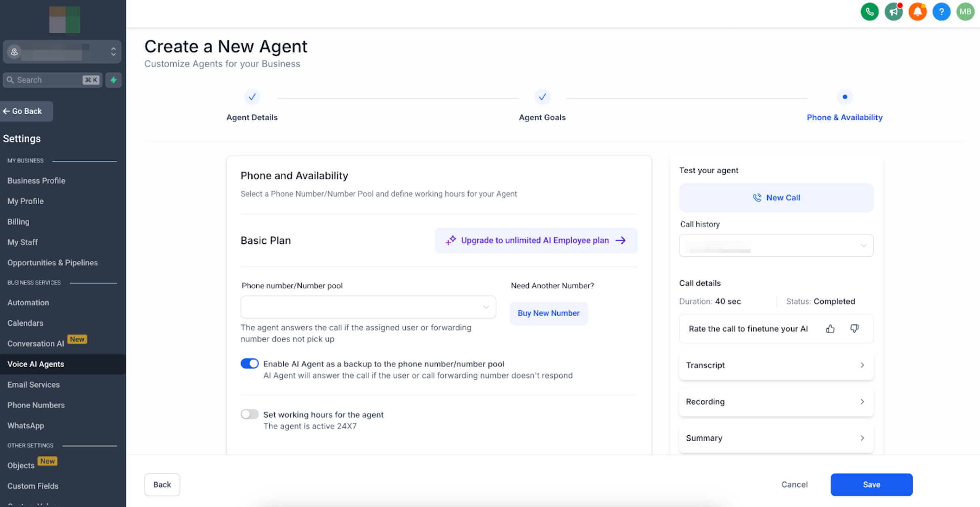
Task: Expand the Recording section
Action: coord(775,401)
